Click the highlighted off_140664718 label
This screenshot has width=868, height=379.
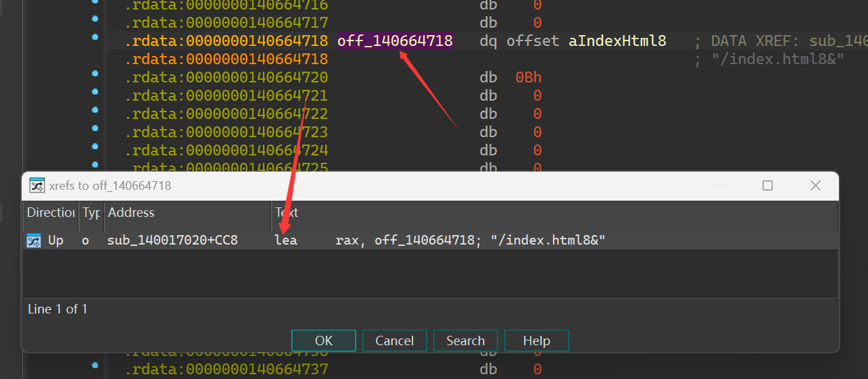tap(395, 41)
